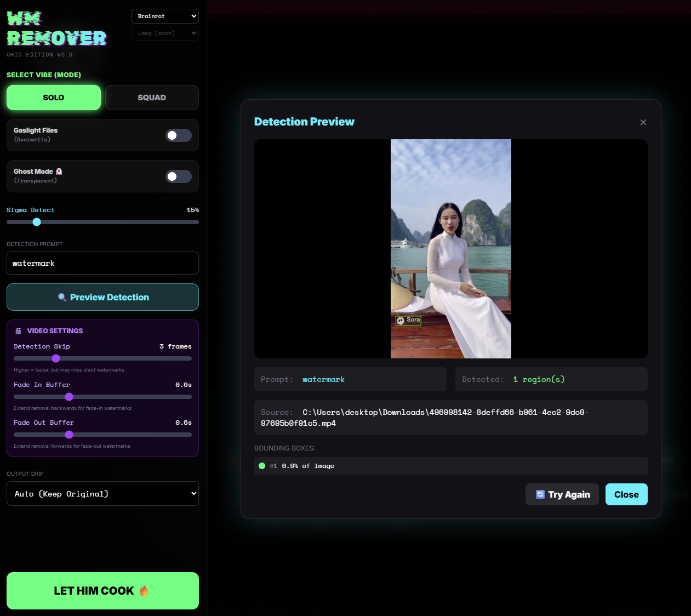The width and height of the screenshot is (691, 616).
Task: Open the Output Drip format dropdown
Action: coord(102,493)
